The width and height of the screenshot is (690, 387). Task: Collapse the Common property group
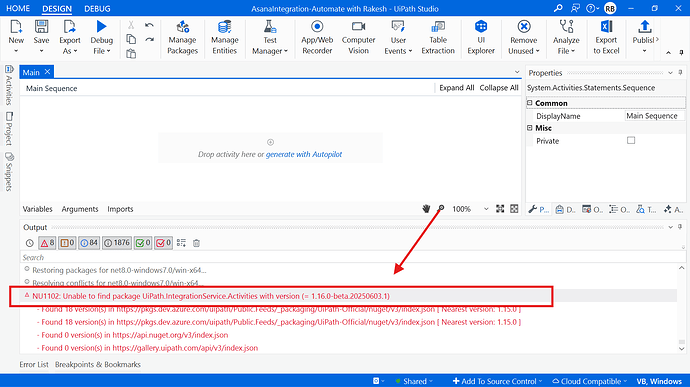530,103
